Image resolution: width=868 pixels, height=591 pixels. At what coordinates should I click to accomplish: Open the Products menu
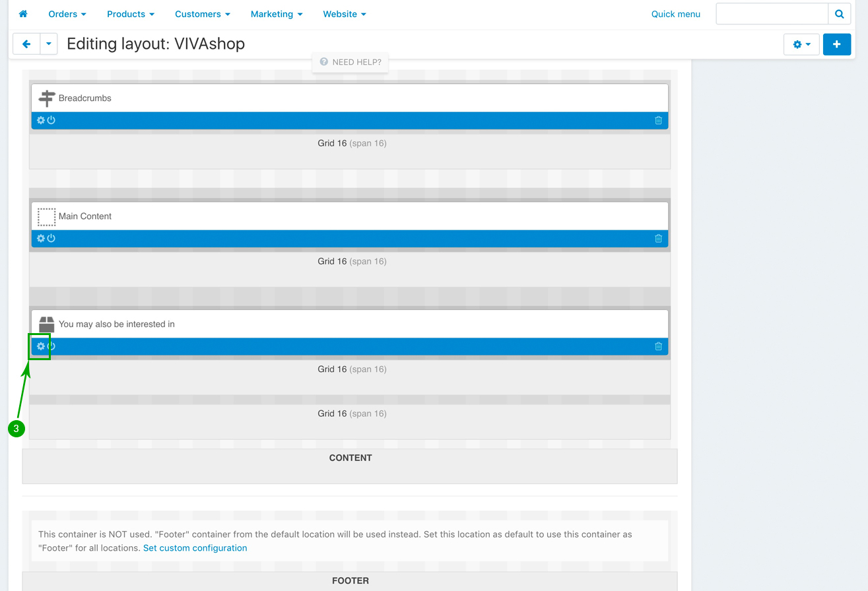click(131, 14)
